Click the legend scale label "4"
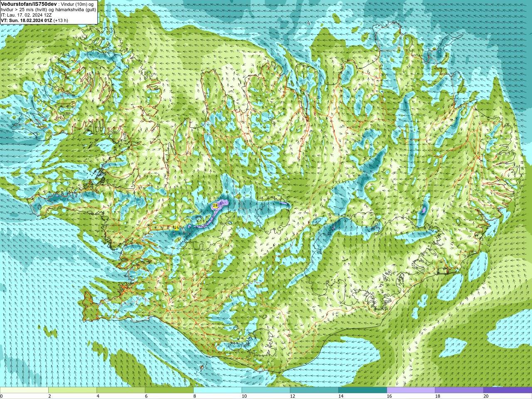Image resolution: width=532 pixels, height=399 pixels. (98, 396)
